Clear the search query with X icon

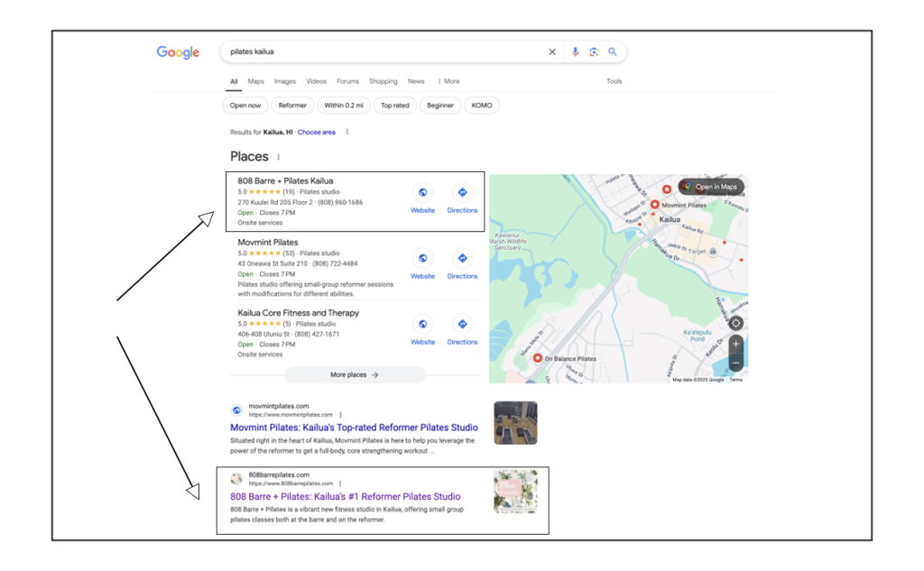pos(552,51)
